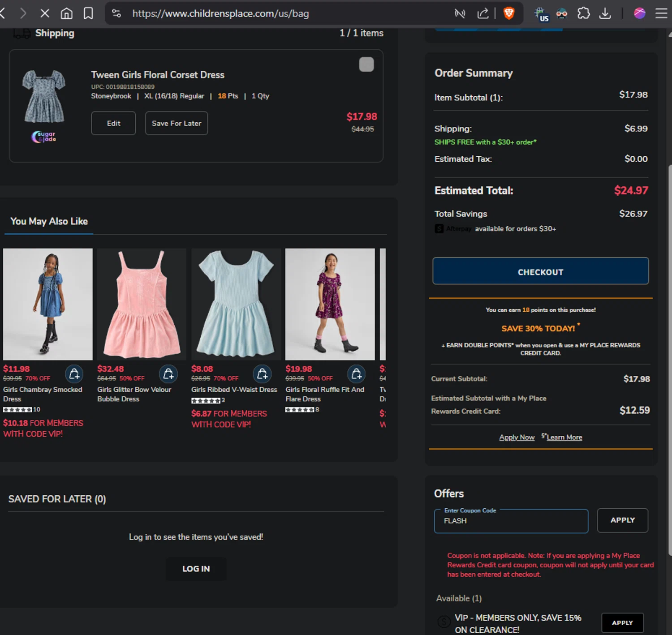This screenshot has width=672, height=635.
Task: Click the SAVE 30% TODAY! promo text
Action: (538, 328)
